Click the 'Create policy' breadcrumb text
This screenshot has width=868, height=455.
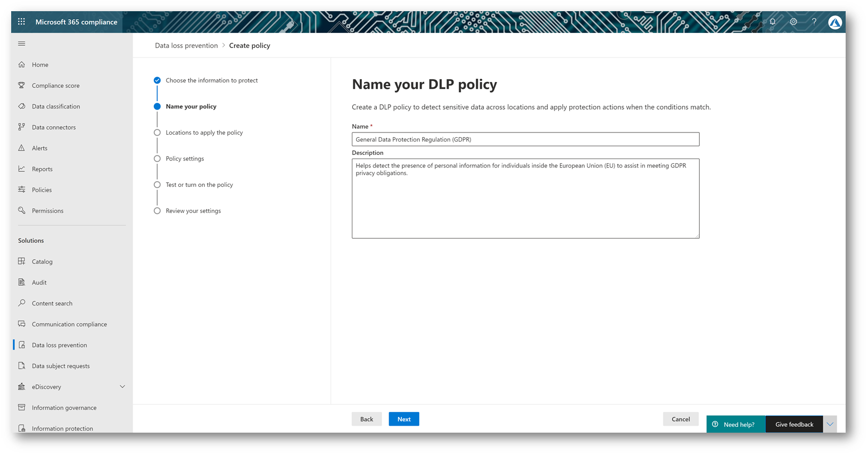point(250,45)
